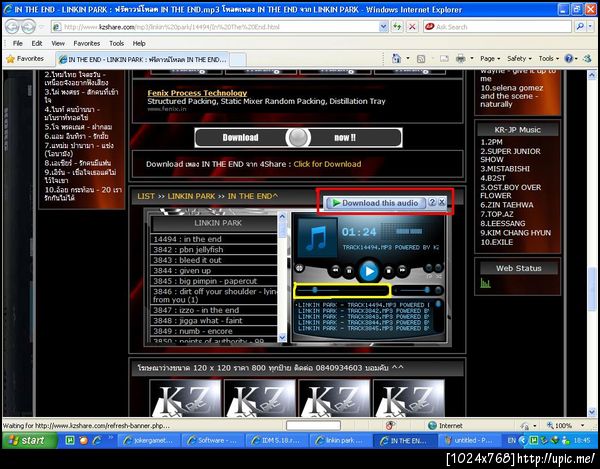Select track 3844 : given up
The width and height of the screenshot is (600, 469).
[x=214, y=270]
